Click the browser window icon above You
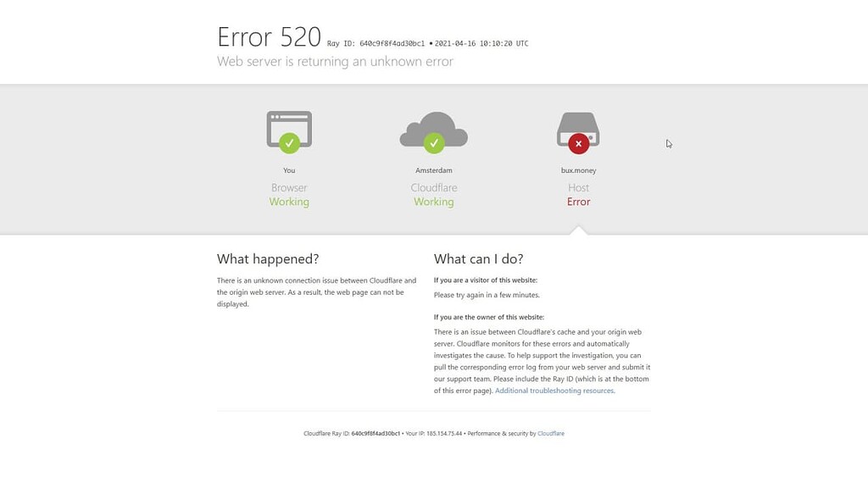 click(289, 129)
